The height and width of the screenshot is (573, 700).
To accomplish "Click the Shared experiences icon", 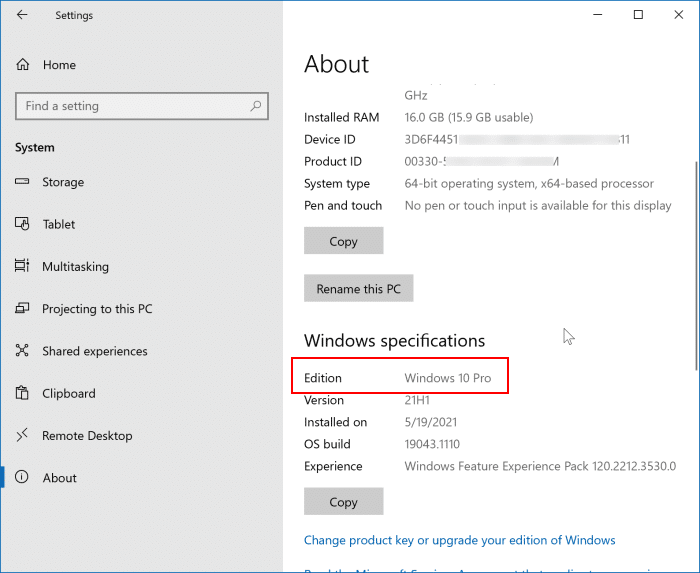I will pyautogui.click(x=22, y=350).
